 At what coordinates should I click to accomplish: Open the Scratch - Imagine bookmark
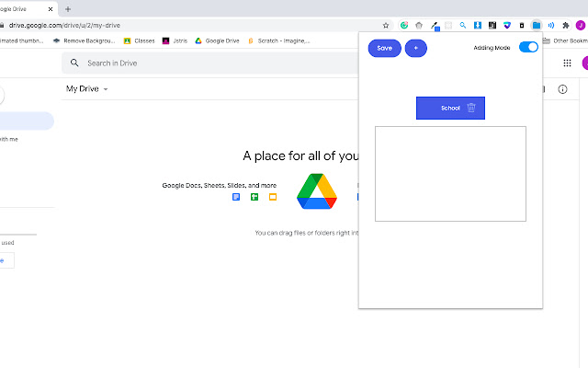(279, 40)
